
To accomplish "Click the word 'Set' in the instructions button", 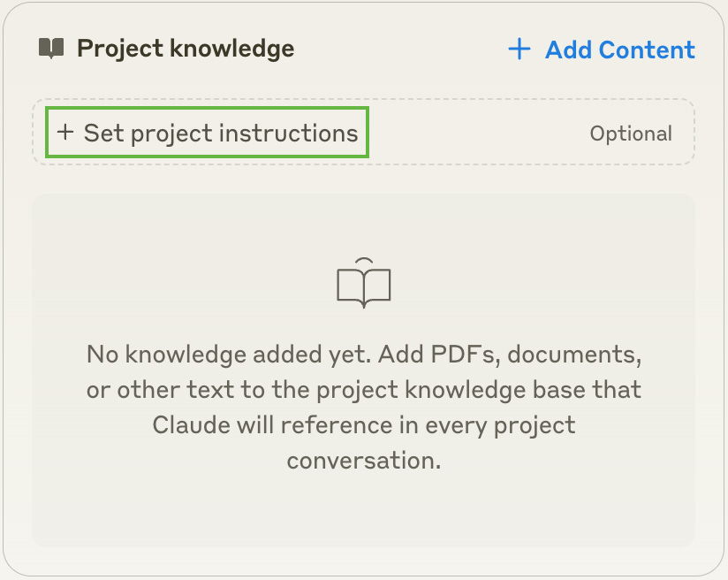I will click(104, 133).
